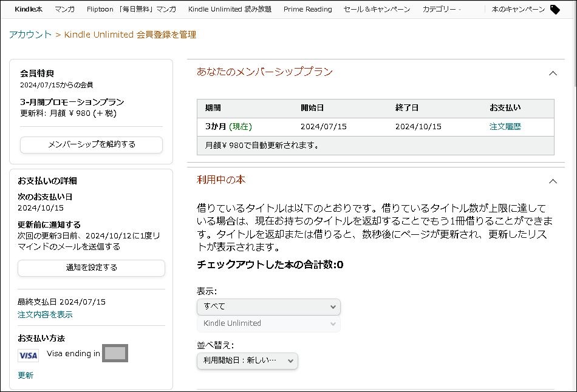Click the start date 2024/07/15 table cell
This screenshot has width=577, height=392.
324,127
